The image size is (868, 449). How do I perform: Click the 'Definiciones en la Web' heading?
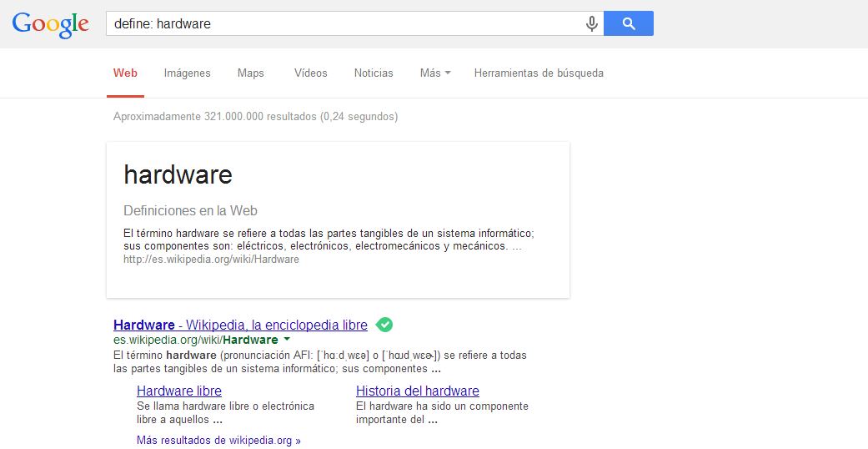click(x=190, y=210)
